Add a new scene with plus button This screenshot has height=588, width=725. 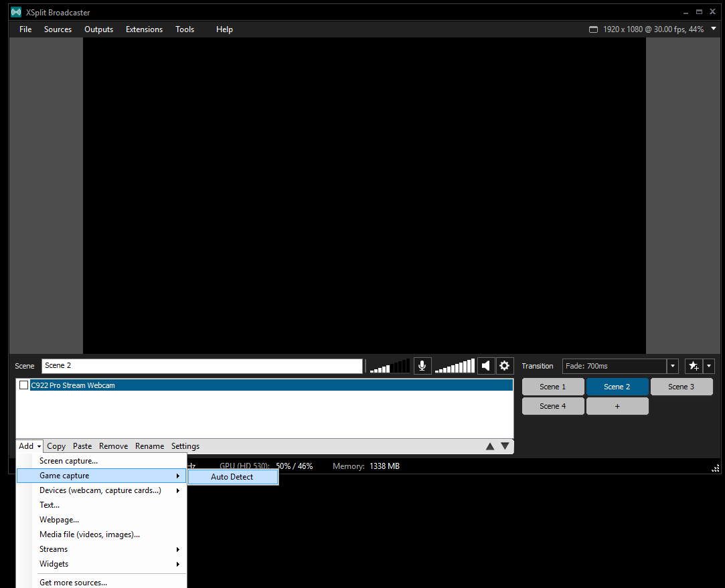(617, 407)
